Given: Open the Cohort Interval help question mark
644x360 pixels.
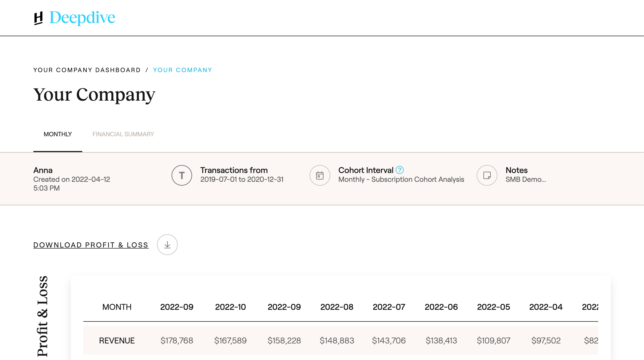Looking at the screenshot, I should coord(399,170).
